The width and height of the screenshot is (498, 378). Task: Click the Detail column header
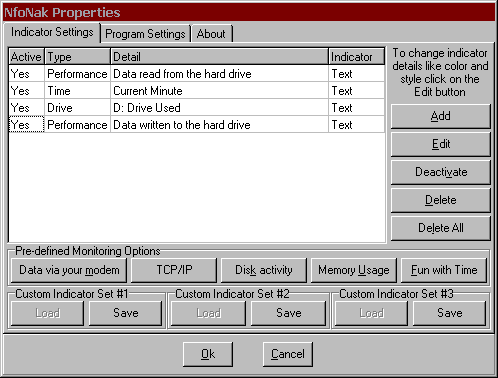click(x=219, y=57)
